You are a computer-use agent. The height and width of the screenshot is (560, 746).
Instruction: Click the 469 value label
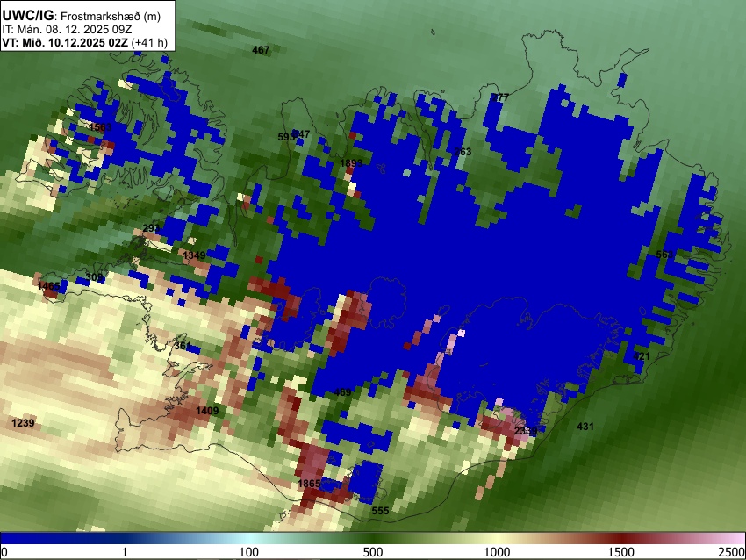pos(342,392)
